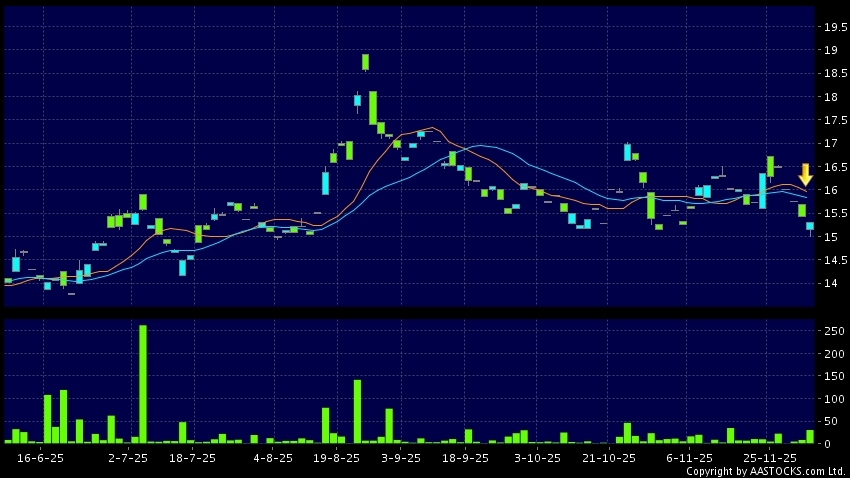Click the 100 volume axis label
This screenshot has height=478, width=850.
coord(830,399)
